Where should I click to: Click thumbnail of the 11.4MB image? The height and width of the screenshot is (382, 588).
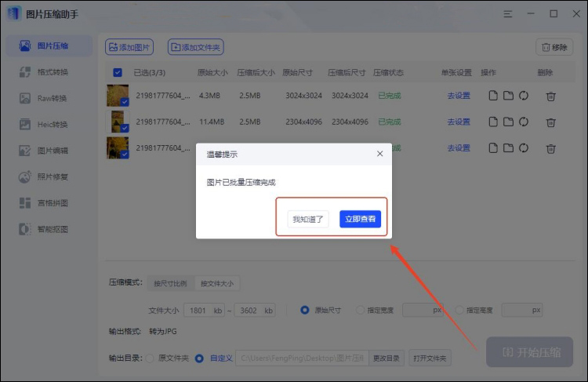[x=118, y=122]
